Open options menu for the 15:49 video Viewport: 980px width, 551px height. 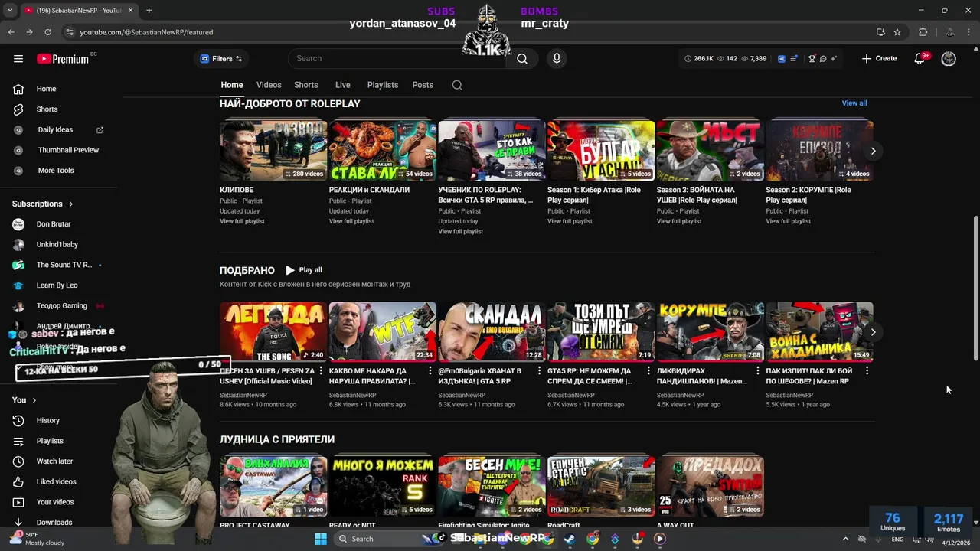pyautogui.click(x=867, y=371)
